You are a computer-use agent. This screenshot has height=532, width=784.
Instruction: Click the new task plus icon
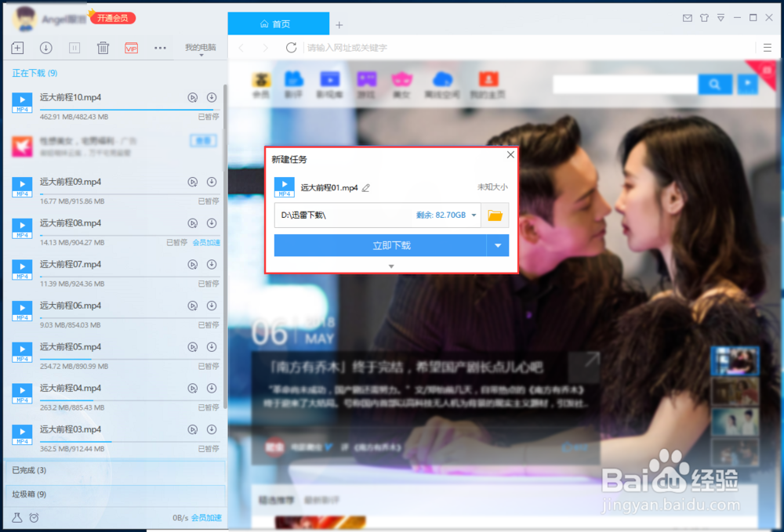17,48
